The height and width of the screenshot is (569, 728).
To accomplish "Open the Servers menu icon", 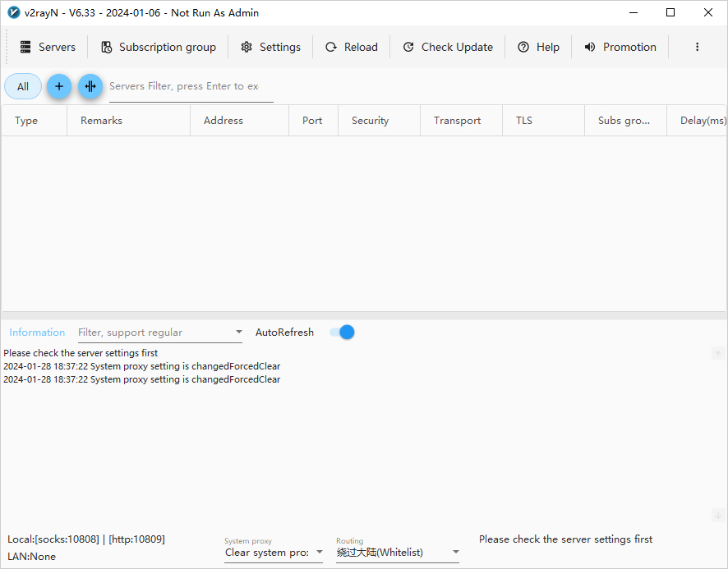I will [x=25, y=47].
